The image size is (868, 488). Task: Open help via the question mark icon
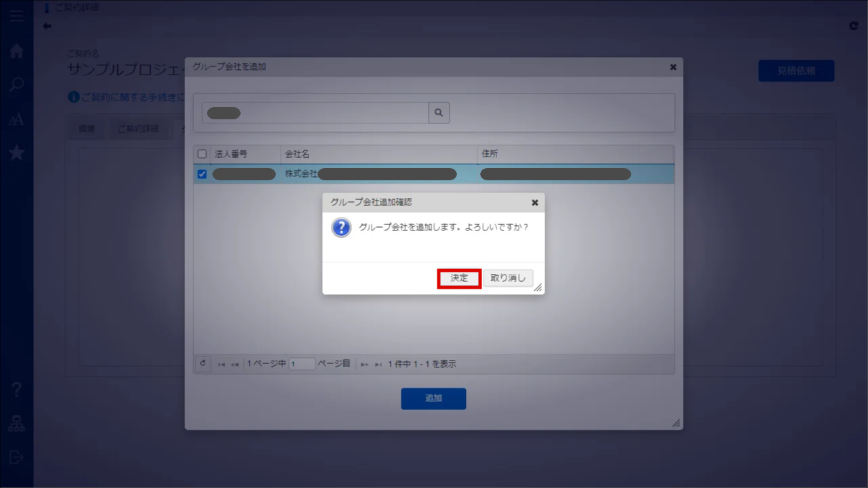(x=16, y=390)
